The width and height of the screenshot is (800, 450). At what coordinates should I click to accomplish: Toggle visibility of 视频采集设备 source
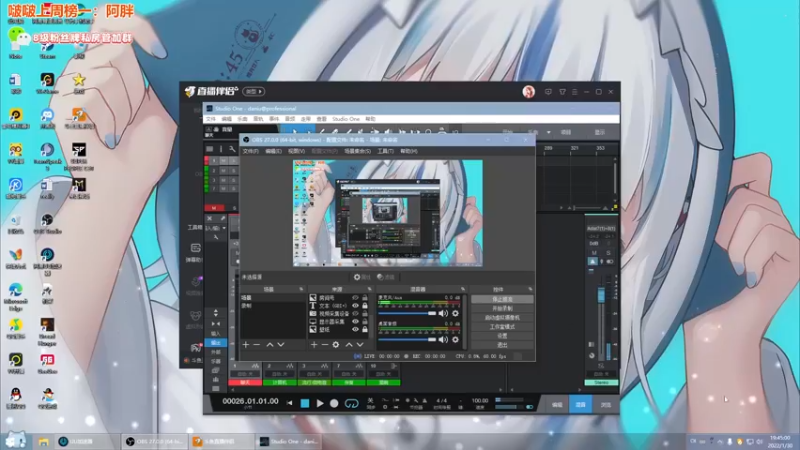tap(356, 313)
